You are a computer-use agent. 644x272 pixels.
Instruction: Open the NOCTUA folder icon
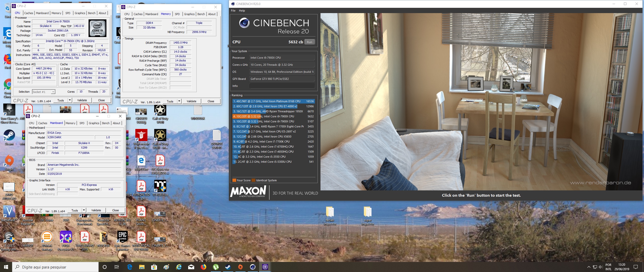(103, 239)
